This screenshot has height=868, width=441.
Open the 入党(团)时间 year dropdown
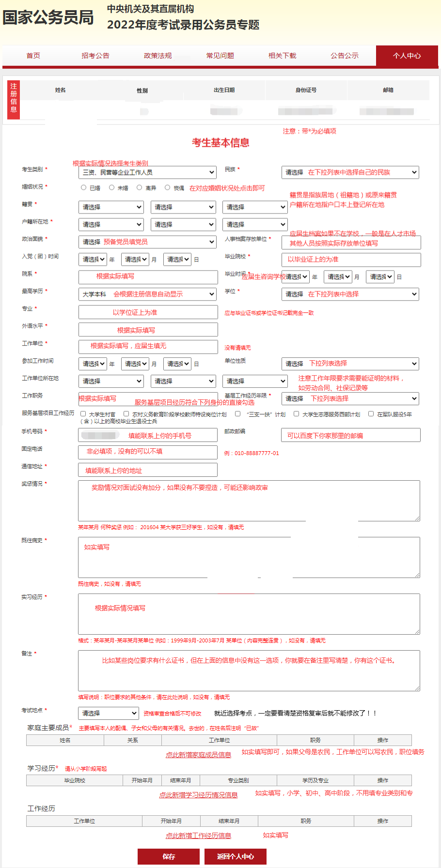(x=93, y=259)
